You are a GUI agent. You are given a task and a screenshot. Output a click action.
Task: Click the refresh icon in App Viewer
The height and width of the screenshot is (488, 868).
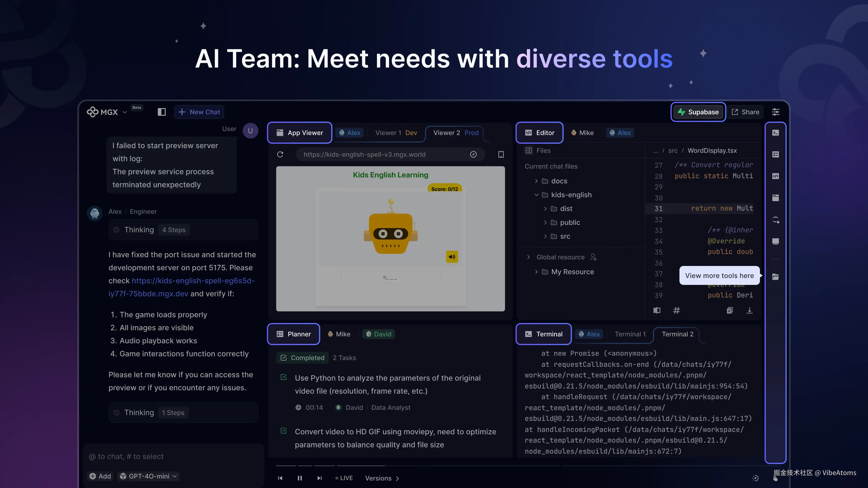point(280,155)
